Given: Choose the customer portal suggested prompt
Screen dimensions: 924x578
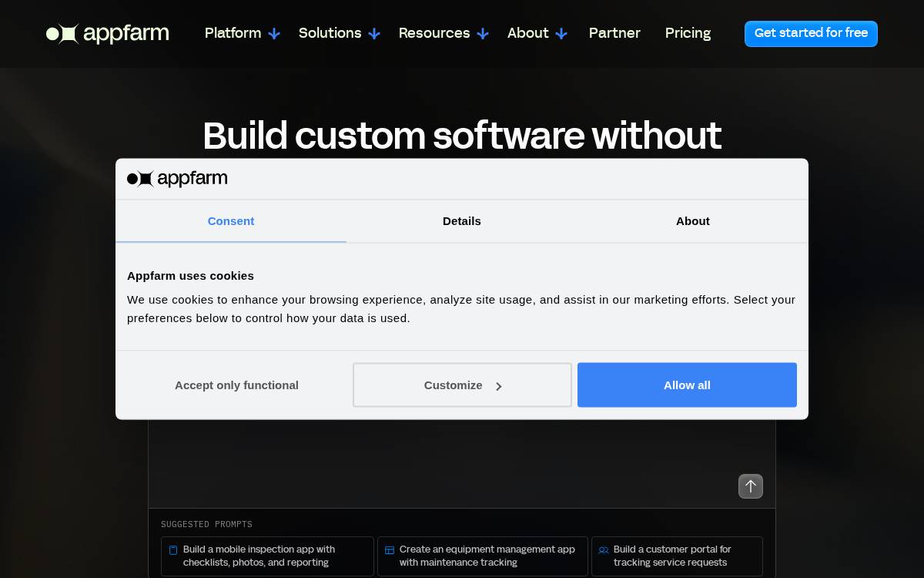Looking at the screenshot, I should [678, 556].
